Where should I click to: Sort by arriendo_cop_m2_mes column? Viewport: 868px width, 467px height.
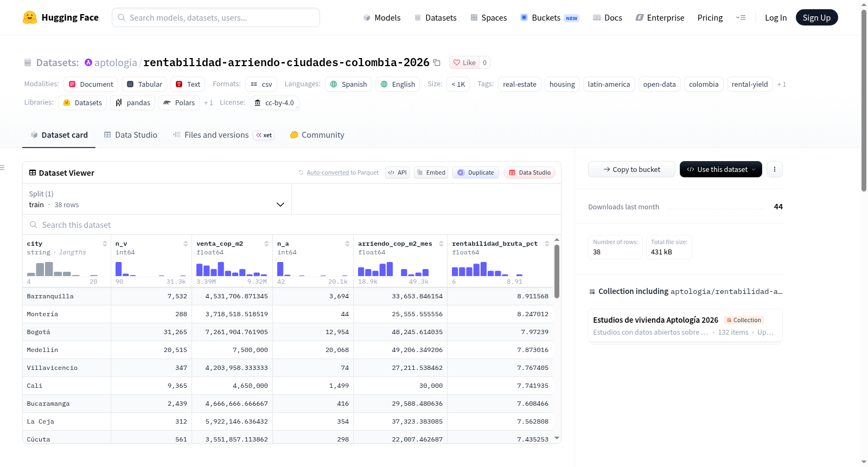(x=441, y=244)
